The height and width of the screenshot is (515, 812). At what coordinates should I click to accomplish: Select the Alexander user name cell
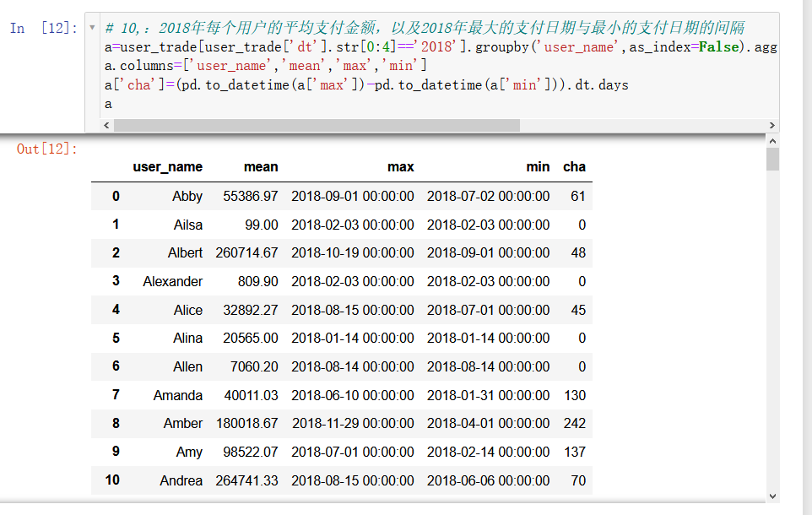pyautogui.click(x=172, y=281)
